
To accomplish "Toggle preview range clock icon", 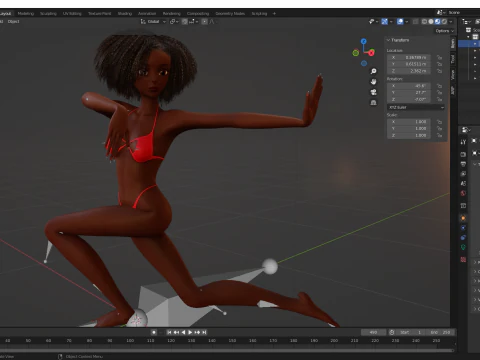I will [x=392, y=332].
